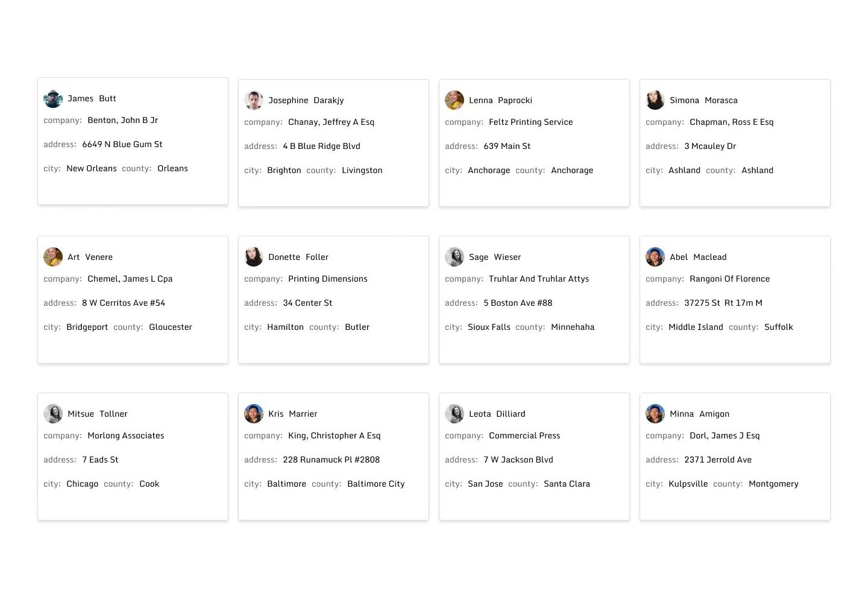
Task: Select Kris Marrier's profile picture
Action: [254, 414]
